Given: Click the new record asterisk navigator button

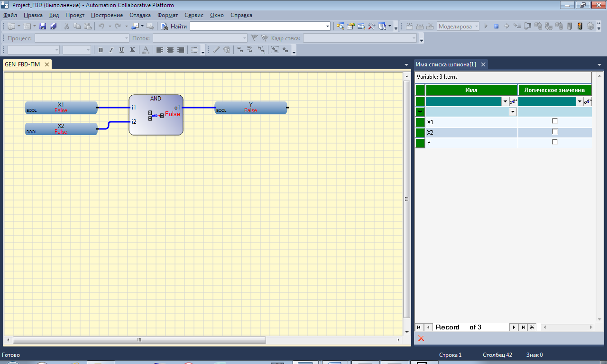Looking at the screenshot, I should click(532, 327).
